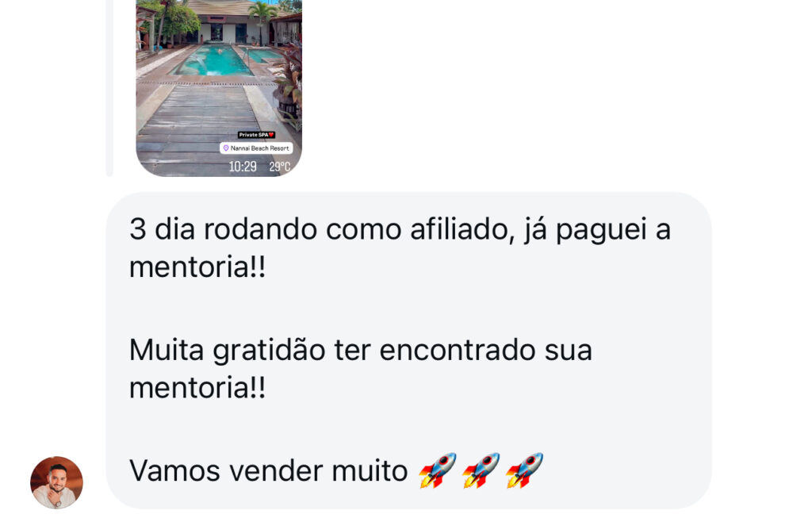Click the text 'Muita gratidão ter encontrado sua'
This screenshot has width=812, height=518.
361,350
